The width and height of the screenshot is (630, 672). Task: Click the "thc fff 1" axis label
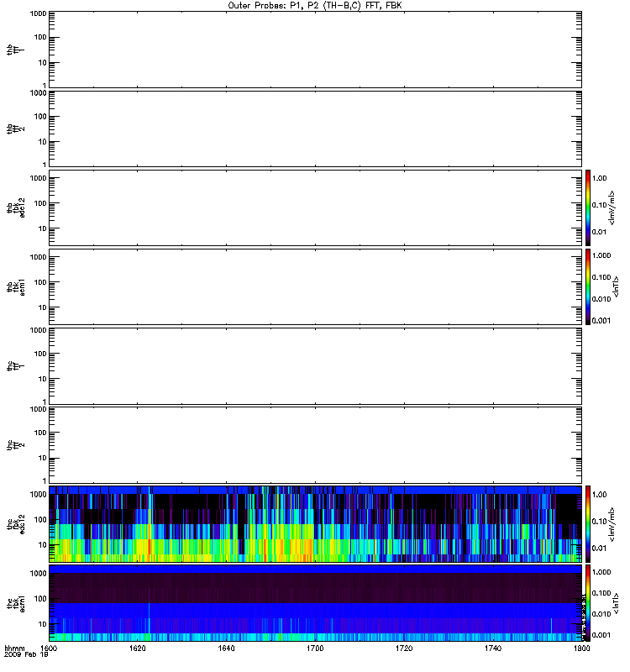15,366
